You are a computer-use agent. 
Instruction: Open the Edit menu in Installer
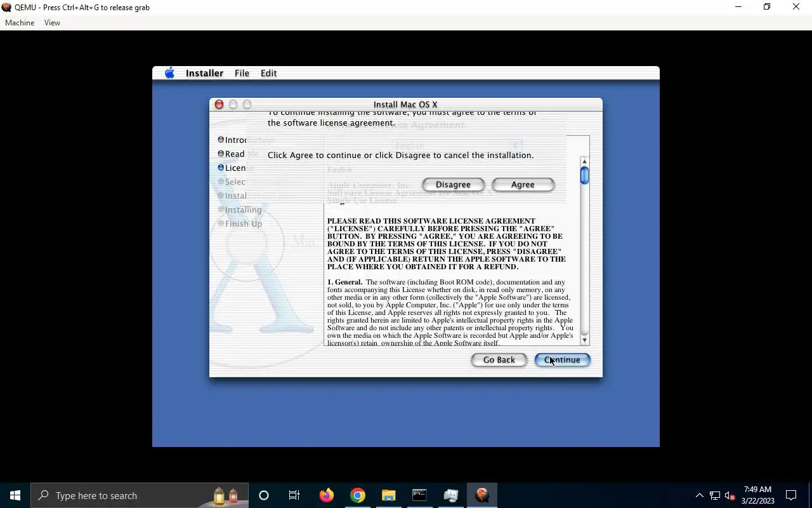click(x=268, y=73)
